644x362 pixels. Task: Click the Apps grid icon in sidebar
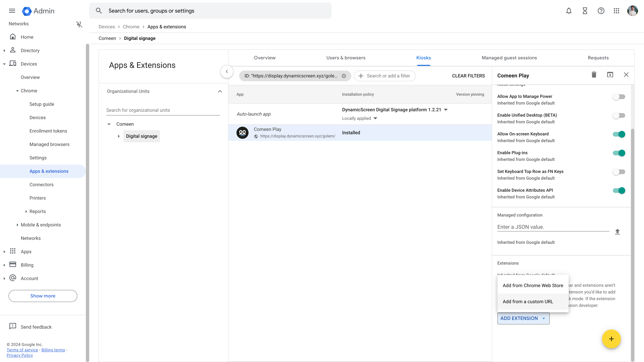(x=13, y=251)
